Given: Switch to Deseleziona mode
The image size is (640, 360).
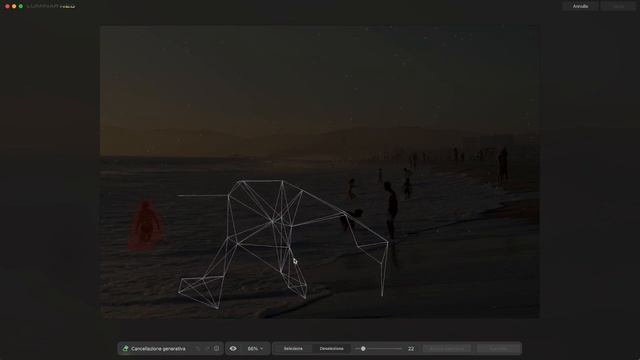Looking at the screenshot, I should click(x=331, y=349).
